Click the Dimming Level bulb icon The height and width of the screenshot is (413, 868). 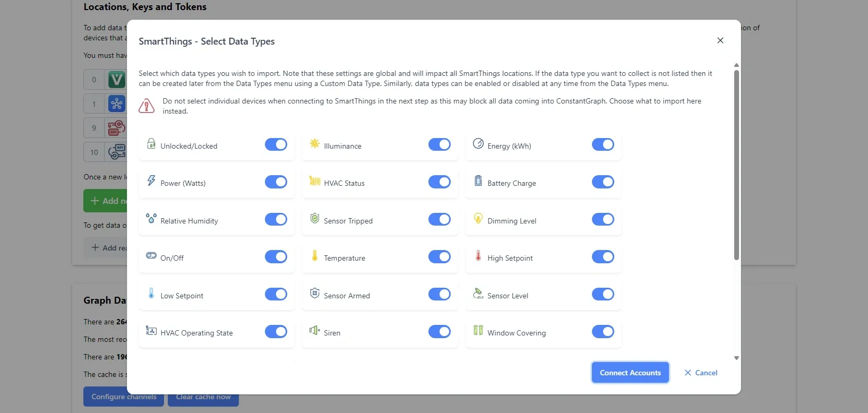tap(478, 218)
